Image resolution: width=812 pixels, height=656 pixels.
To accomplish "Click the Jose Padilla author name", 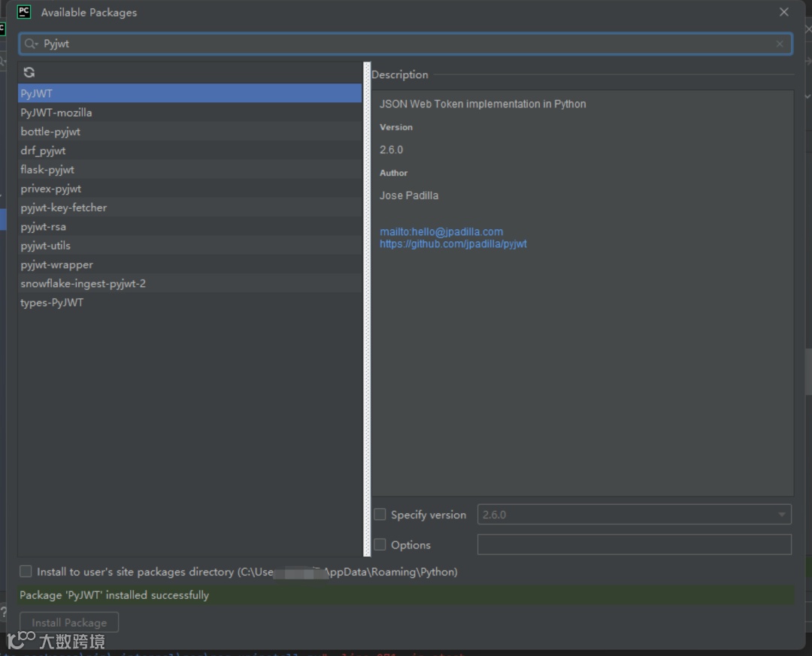I will 409,195.
